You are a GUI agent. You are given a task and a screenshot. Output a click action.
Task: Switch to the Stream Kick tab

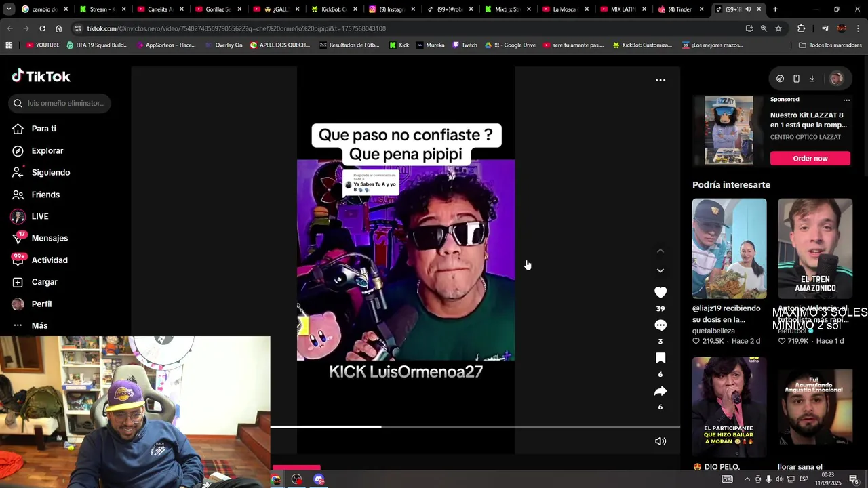point(103,9)
